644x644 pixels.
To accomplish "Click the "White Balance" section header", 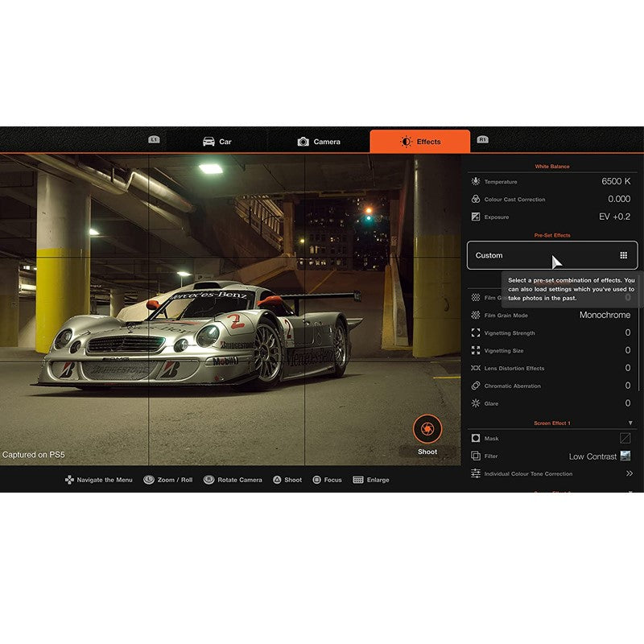I will pyautogui.click(x=552, y=167).
